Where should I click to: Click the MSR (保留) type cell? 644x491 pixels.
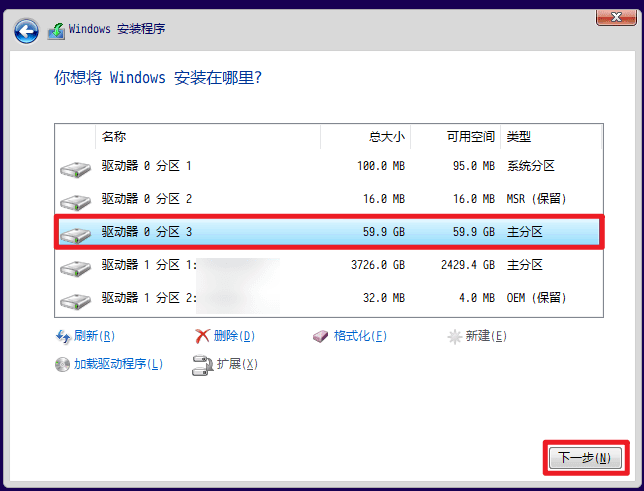[536, 199]
